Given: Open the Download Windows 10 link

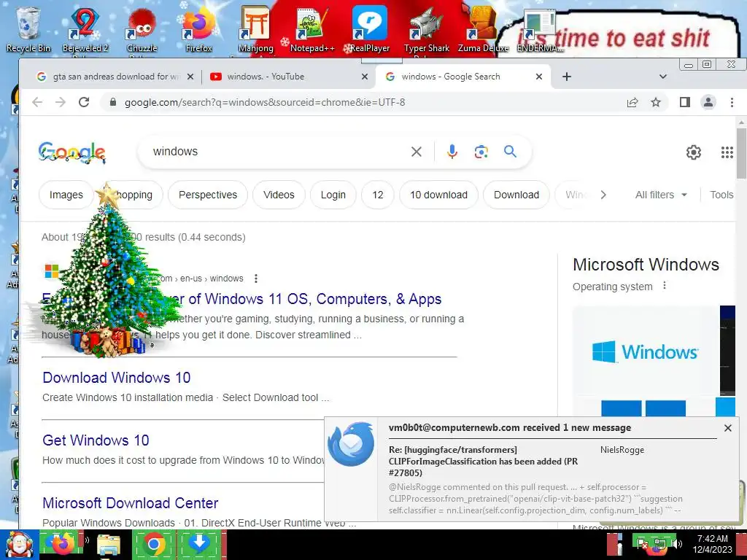Looking at the screenshot, I should [116, 378].
